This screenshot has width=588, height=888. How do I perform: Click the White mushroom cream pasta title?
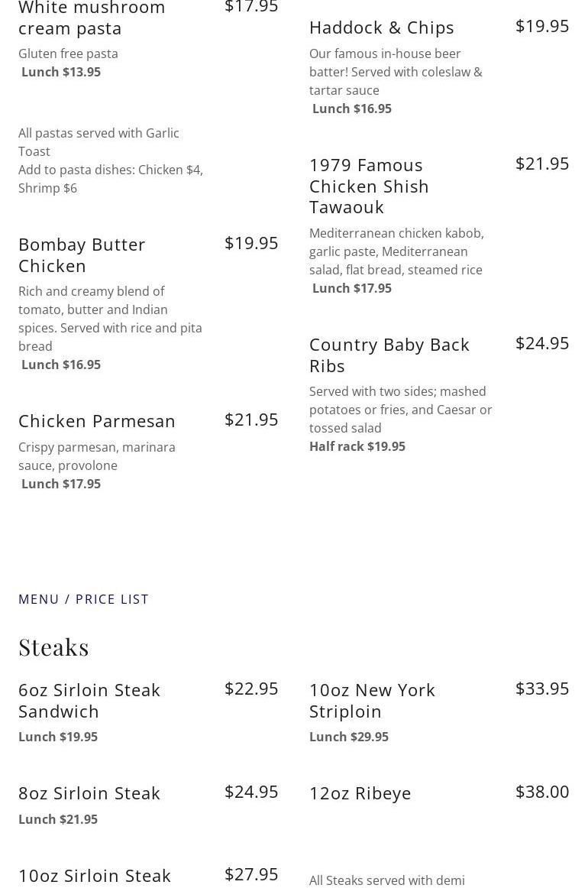pyautogui.click(x=92, y=18)
